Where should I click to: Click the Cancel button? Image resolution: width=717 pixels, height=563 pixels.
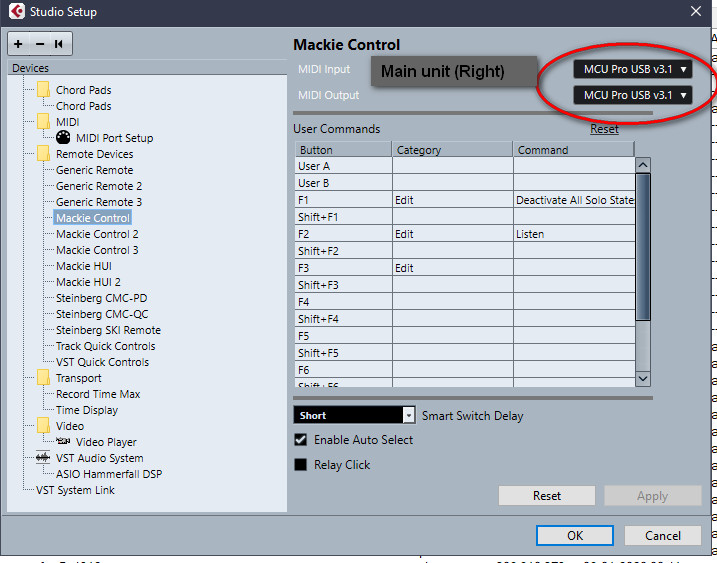pyautogui.click(x=663, y=536)
